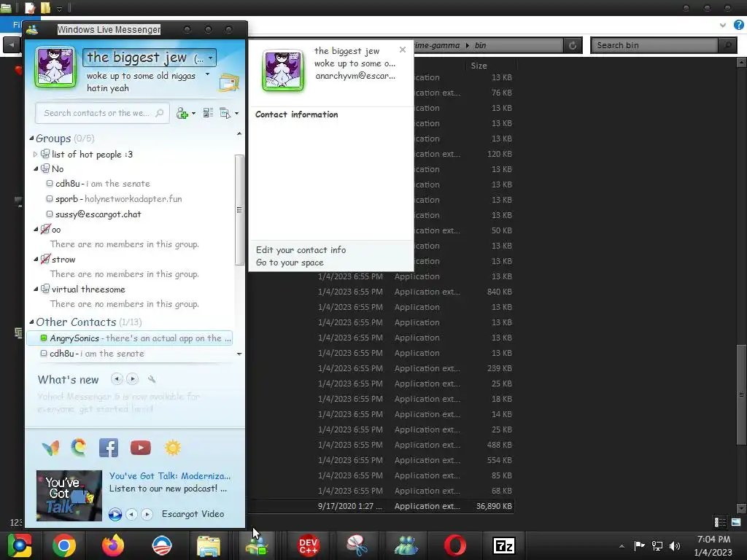
Task: Collapse the Groups section
Action: (31, 138)
